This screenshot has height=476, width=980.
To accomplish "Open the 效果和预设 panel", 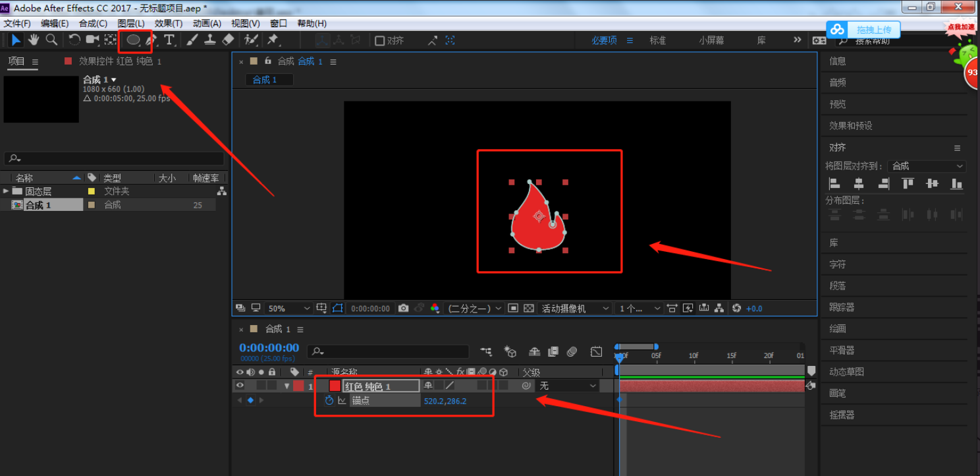I will click(x=850, y=125).
